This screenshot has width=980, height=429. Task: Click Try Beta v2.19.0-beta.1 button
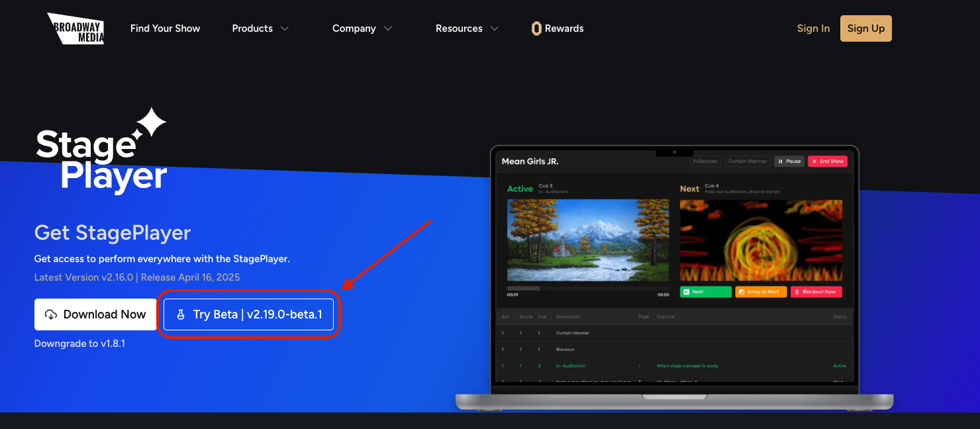click(x=249, y=314)
